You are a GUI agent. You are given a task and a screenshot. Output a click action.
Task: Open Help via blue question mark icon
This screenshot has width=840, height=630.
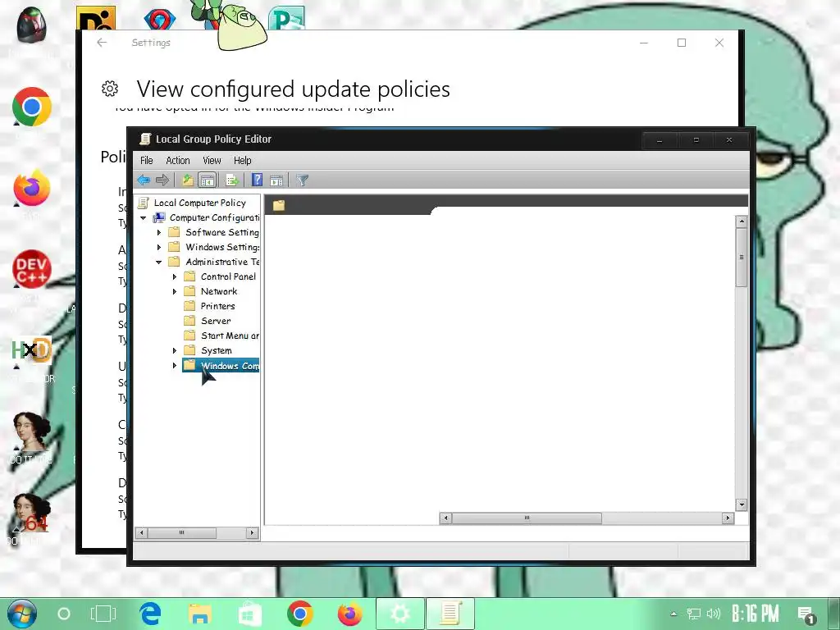(x=257, y=180)
